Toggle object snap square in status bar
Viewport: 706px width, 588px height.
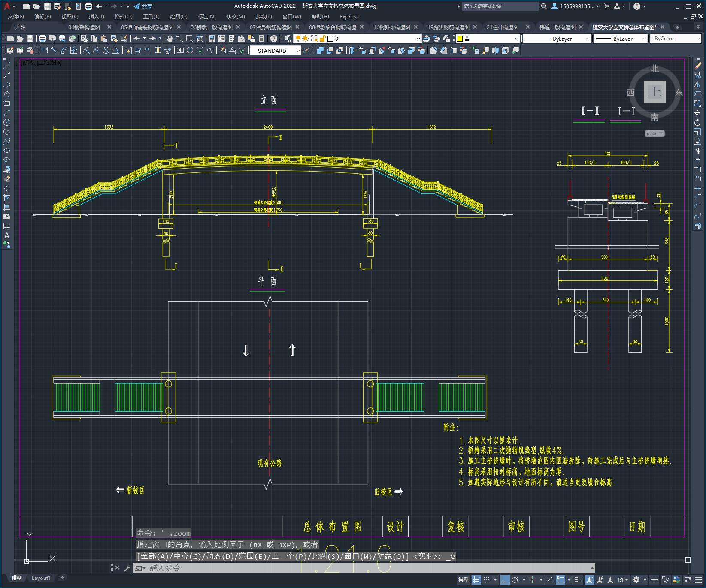[560, 580]
